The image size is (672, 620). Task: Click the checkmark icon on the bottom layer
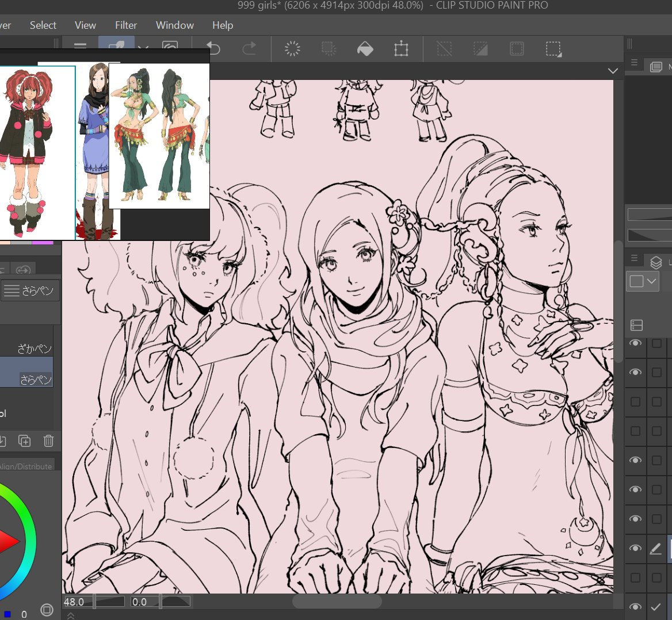tap(656, 607)
